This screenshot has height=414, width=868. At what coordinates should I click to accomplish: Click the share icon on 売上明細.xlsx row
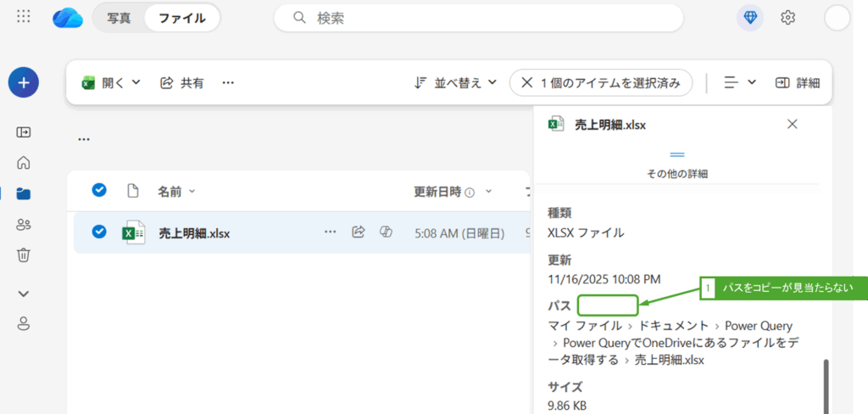click(359, 232)
